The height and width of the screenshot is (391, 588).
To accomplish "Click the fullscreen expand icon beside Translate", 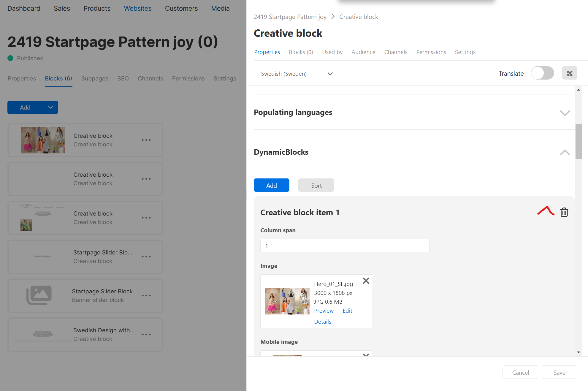I will 569,73.
